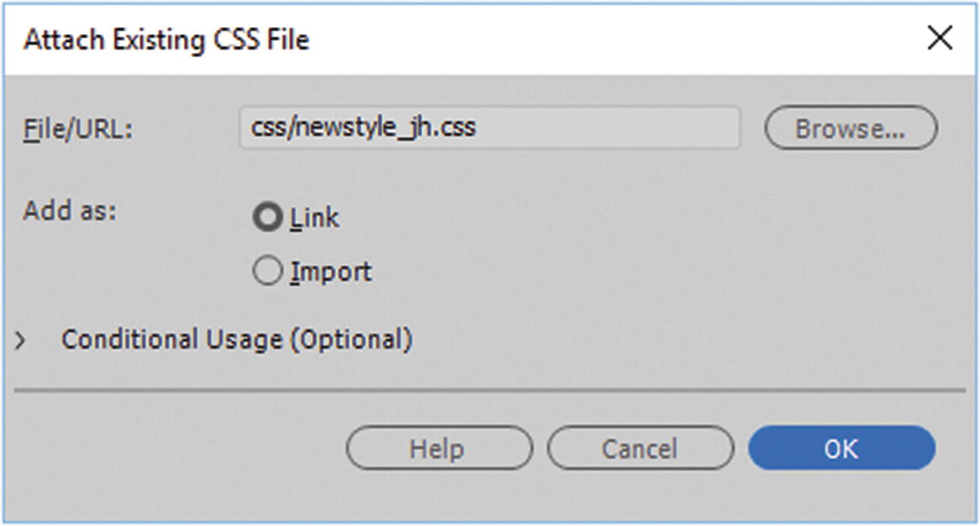This screenshot has width=980, height=526.
Task: Click the horizontal separator line above the buttons
Action: pos(488,390)
